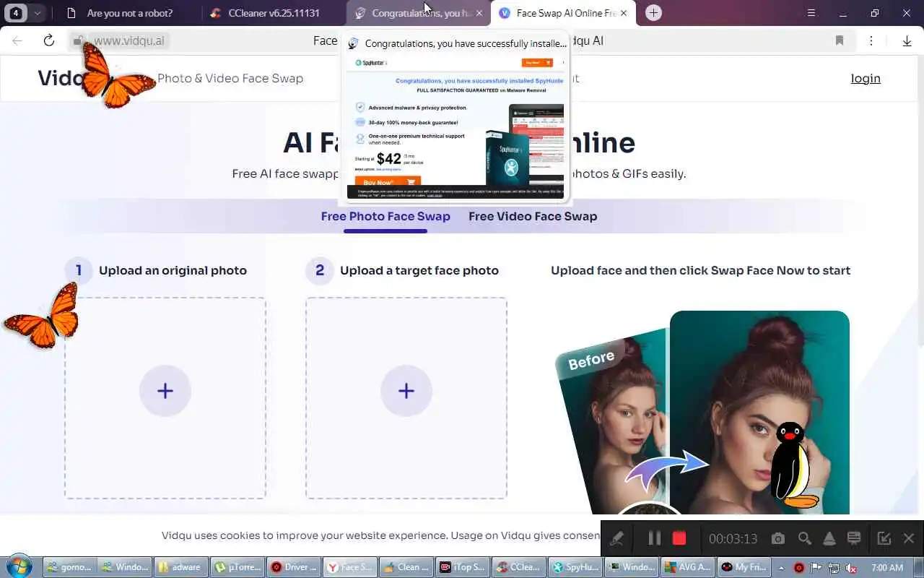The width and height of the screenshot is (924, 578).
Task: Switch to the CCleaner v6.25.11131 tab
Action: 273,13
